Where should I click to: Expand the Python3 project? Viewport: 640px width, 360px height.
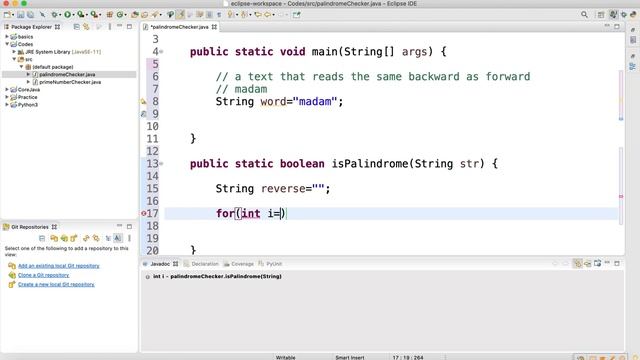(7, 104)
